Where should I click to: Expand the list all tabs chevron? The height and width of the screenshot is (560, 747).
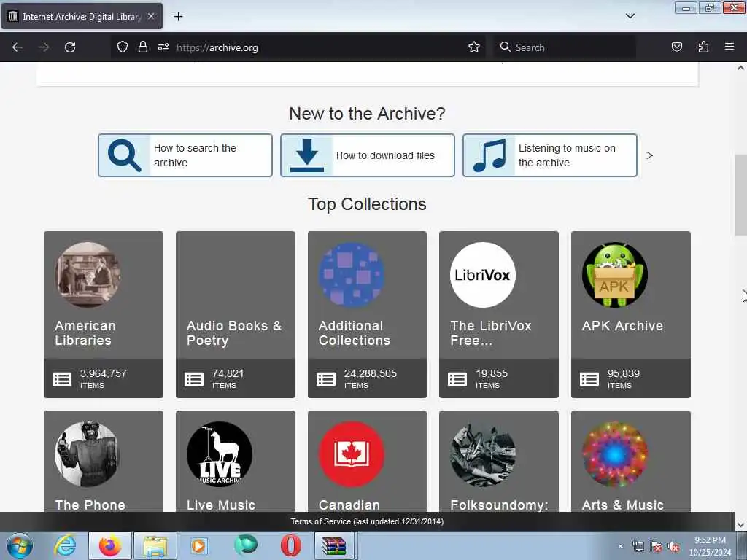630,16
